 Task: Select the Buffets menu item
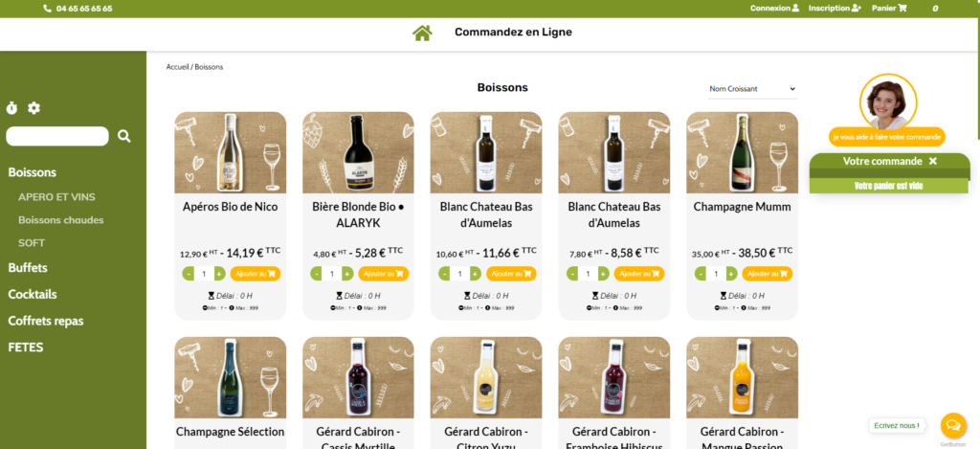28,268
